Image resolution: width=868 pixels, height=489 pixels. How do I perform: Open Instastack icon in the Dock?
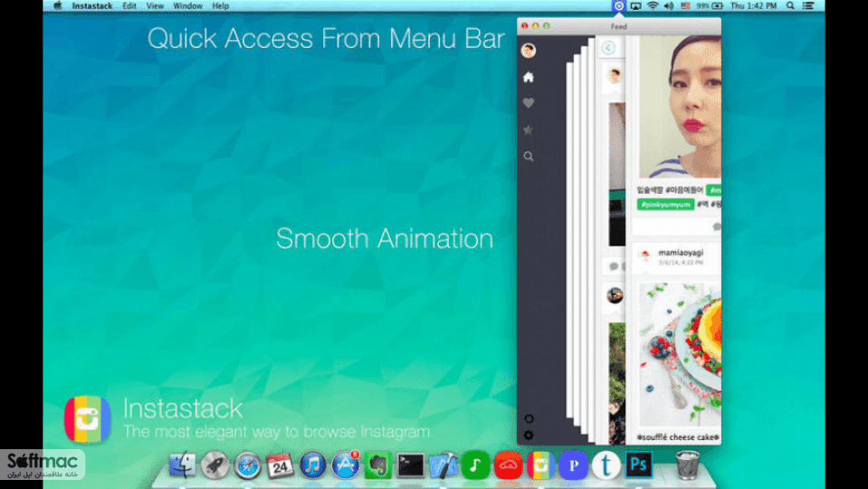click(541, 465)
